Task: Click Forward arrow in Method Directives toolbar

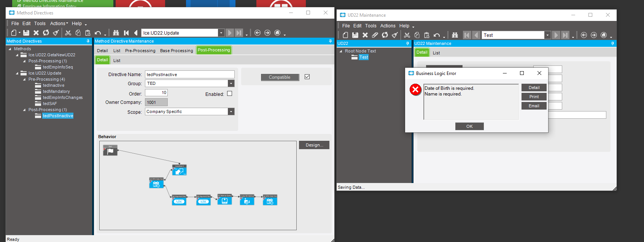Action: click(x=267, y=33)
